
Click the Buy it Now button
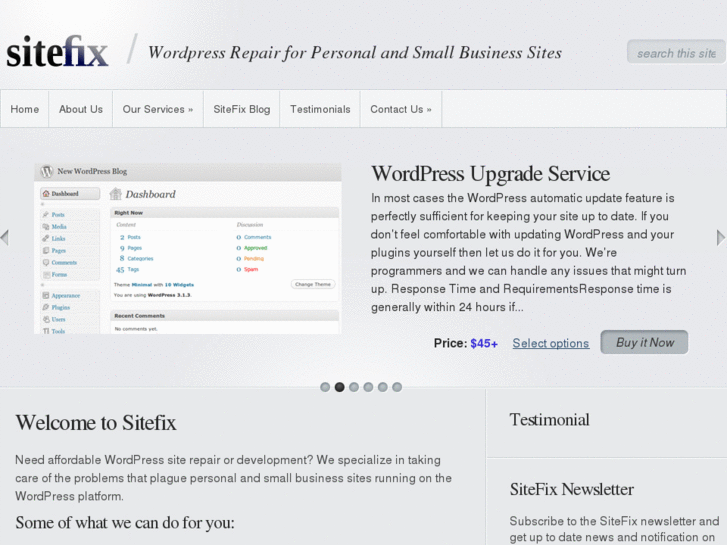pyautogui.click(x=644, y=342)
